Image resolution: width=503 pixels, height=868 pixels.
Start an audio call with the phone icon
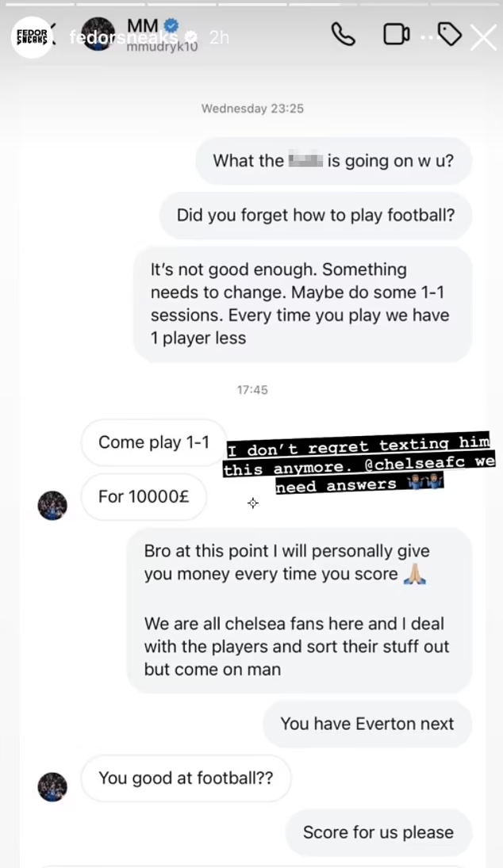pyautogui.click(x=343, y=35)
